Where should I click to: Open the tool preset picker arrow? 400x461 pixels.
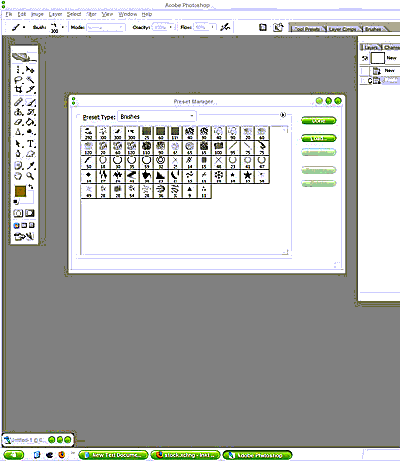24,27
